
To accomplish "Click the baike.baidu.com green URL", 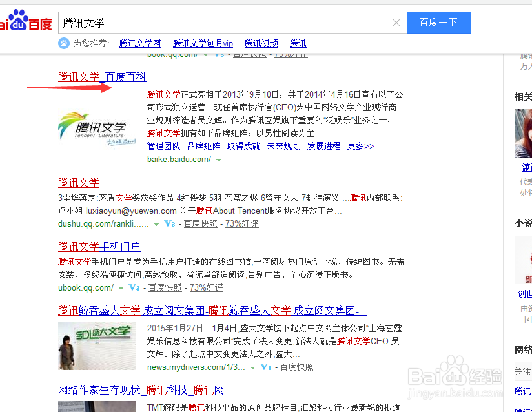I will [x=179, y=159].
